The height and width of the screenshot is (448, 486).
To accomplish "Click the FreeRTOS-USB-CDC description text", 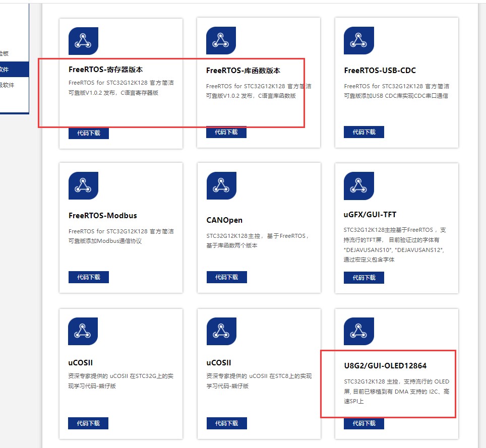I will point(396,91).
